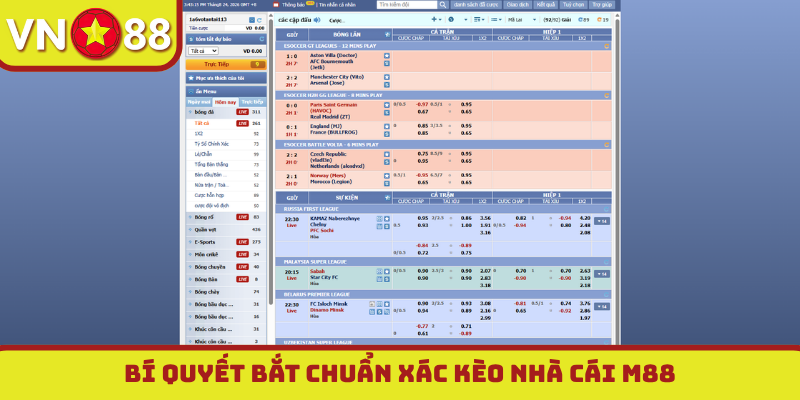Click the star icon for Czech Republic match
The height and width of the screenshot is (400, 800).
(387, 154)
